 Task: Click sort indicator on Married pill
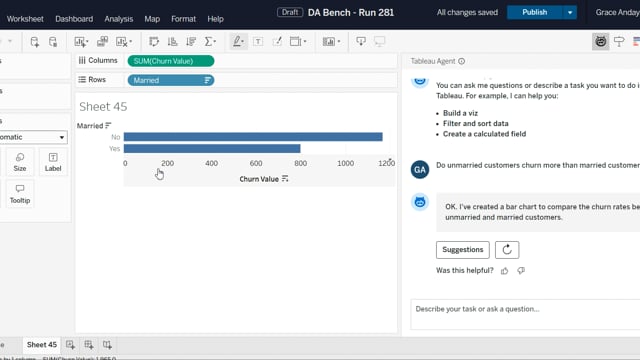[207, 80]
